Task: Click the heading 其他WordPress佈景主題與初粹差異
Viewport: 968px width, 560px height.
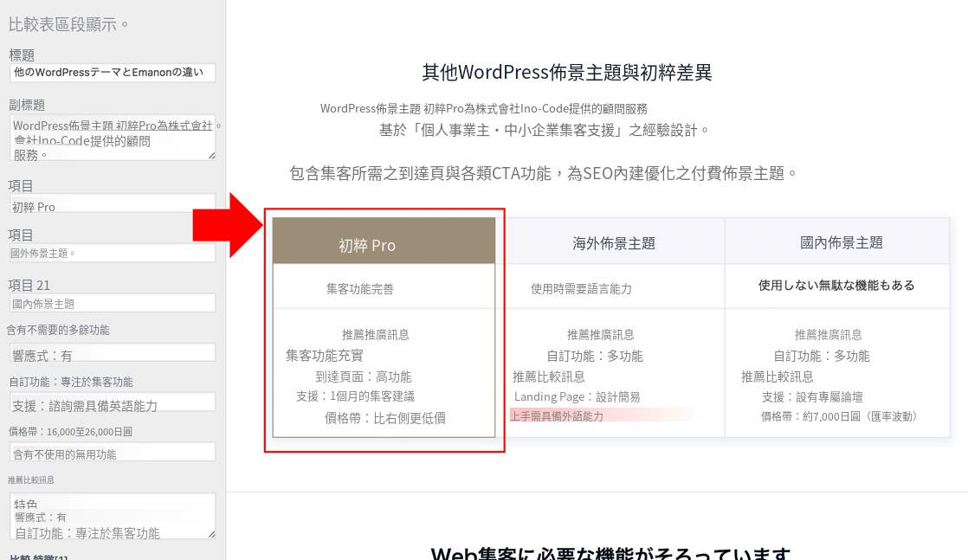Action: pos(567,72)
